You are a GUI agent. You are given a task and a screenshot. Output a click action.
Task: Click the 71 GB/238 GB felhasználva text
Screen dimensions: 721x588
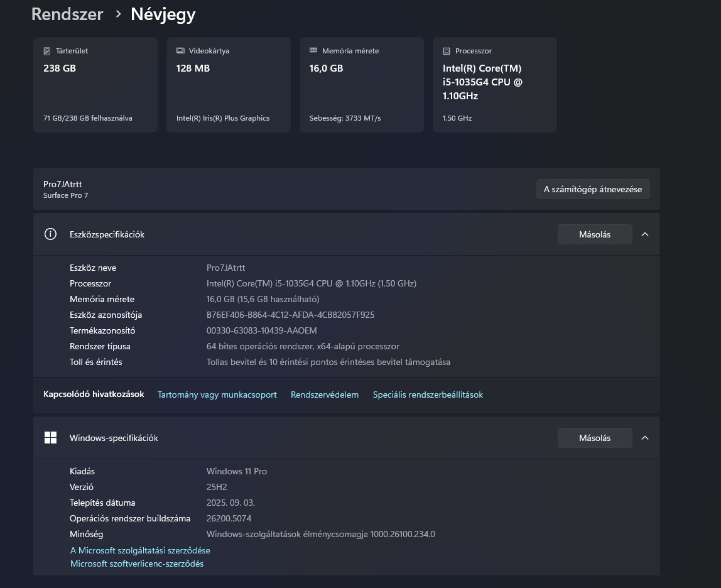[x=88, y=118]
